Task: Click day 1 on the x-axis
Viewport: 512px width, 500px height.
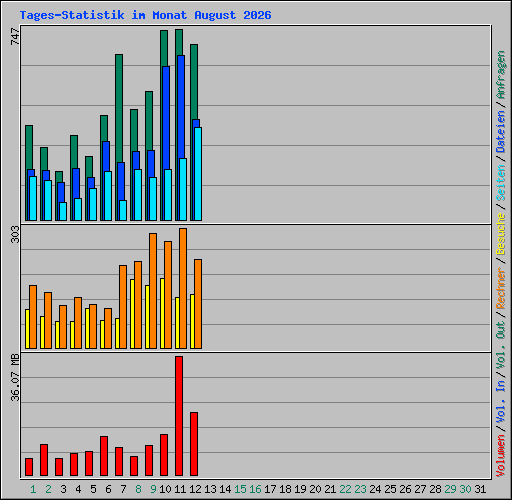Action: pos(33,489)
